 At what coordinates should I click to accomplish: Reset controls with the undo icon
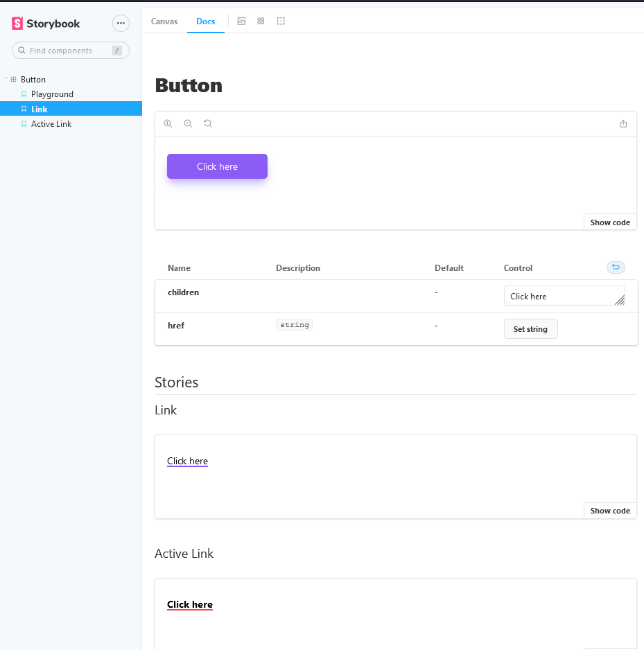[616, 267]
